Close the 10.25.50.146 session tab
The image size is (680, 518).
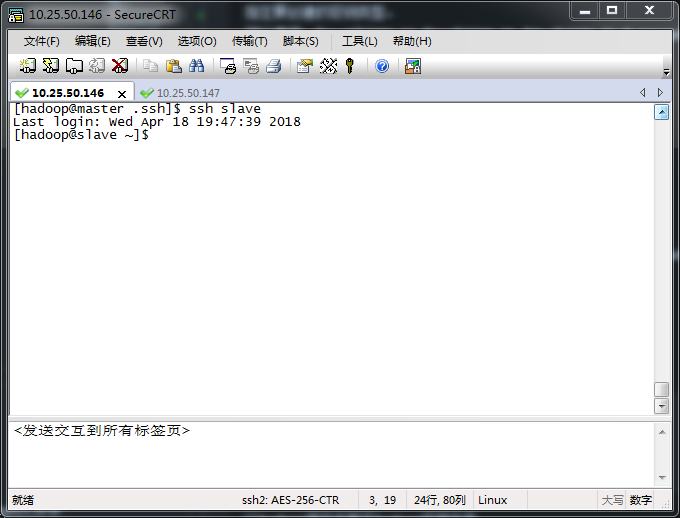coord(122,94)
